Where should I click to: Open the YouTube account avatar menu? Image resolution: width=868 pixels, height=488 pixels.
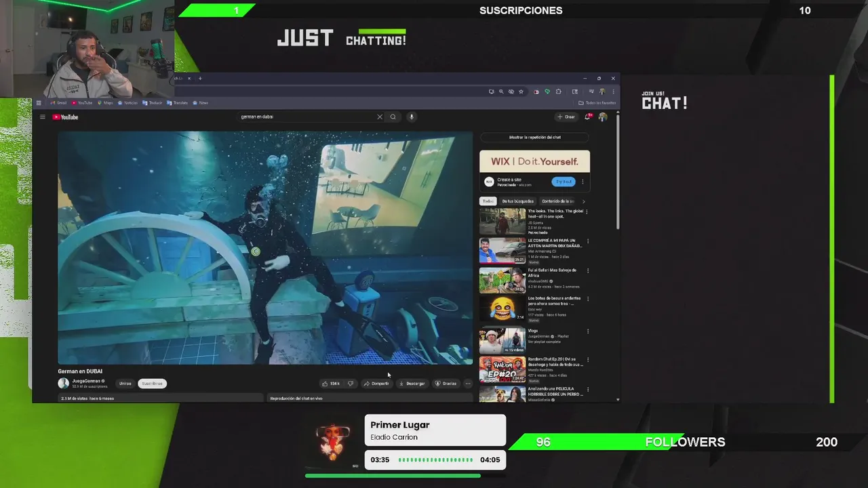click(603, 117)
